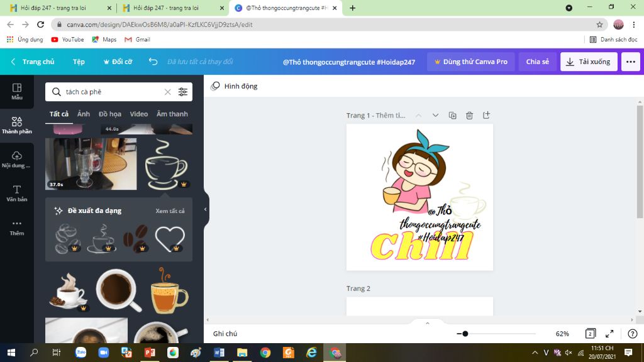Image resolution: width=644 pixels, height=362 pixels.
Task: Select the Mẫu sidebar icon
Action: pyautogui.click(x=17, y=91)
